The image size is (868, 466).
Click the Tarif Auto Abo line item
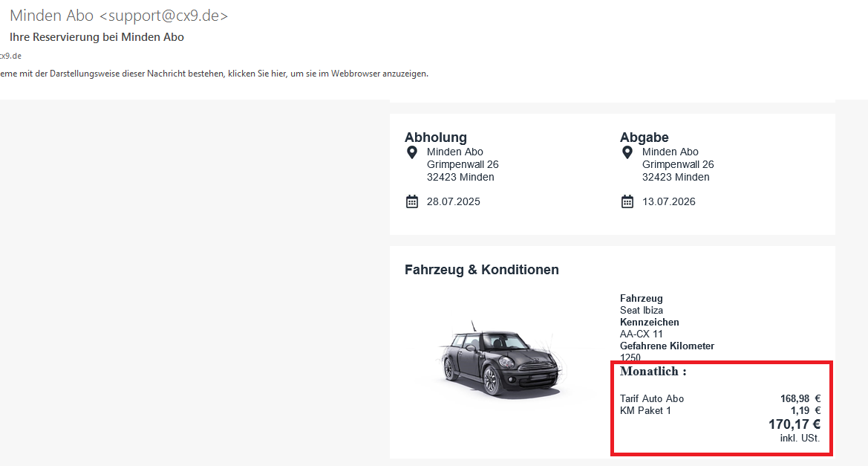tap(652, 399)
